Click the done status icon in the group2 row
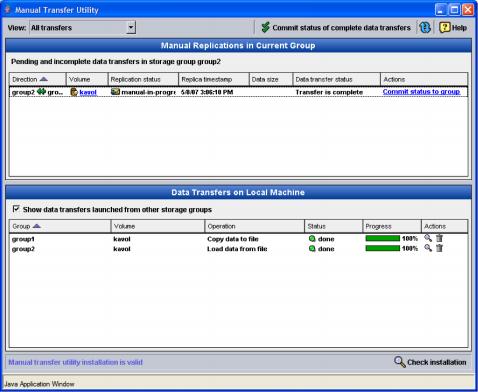 [312, 249]
